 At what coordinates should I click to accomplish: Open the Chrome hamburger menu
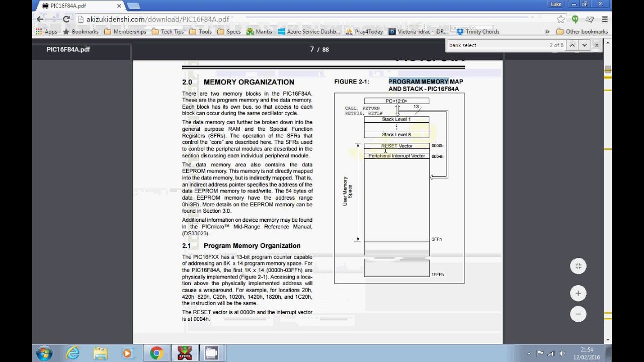coord(605,19)
